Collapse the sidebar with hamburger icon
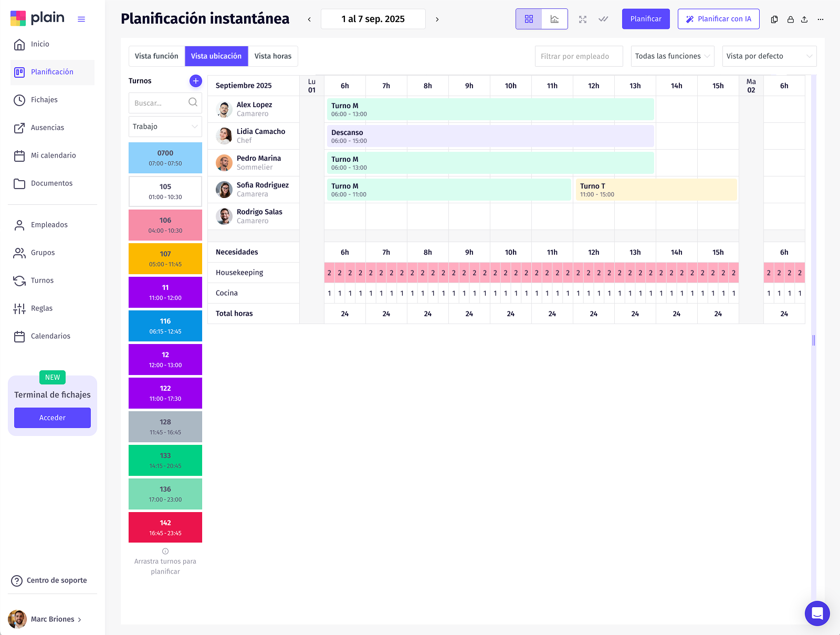Image resolution: width=840 pixels, height=635 pixels. point(81,19)
